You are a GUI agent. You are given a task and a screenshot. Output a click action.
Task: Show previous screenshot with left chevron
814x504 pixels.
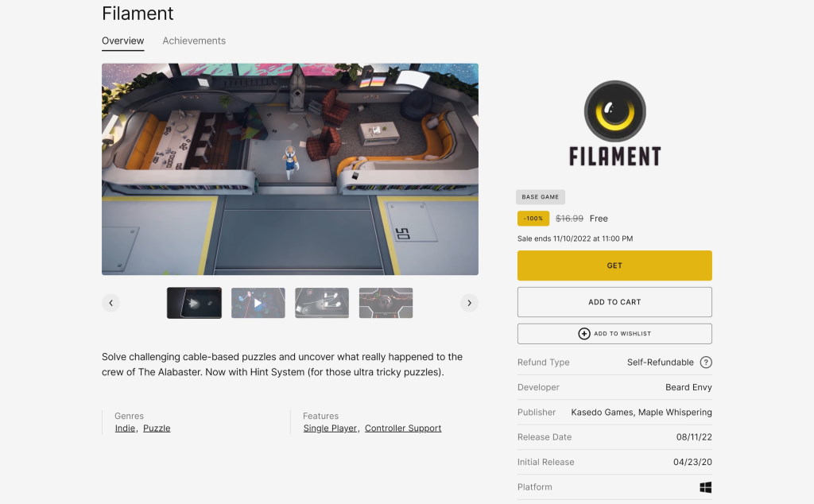coord(110,303)
